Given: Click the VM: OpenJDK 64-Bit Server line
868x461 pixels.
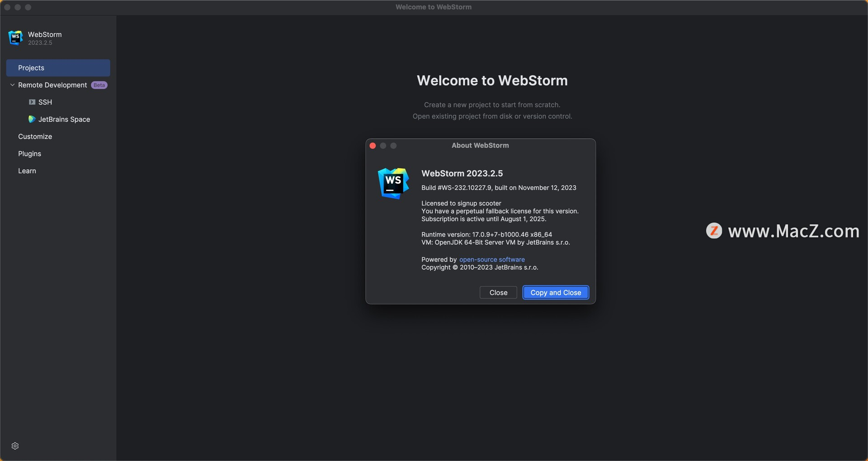Looking at the screenshot, I should pos(495,242).
